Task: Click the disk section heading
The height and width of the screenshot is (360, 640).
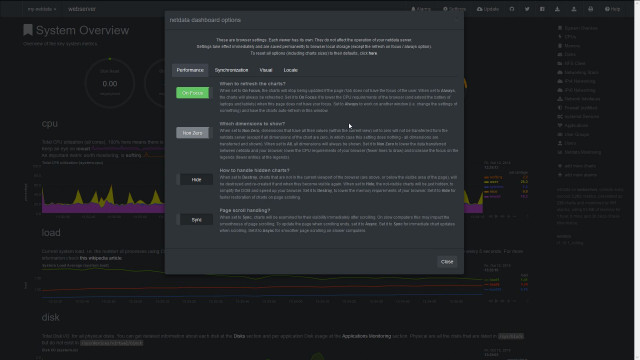Action: (x=51, y=317)
